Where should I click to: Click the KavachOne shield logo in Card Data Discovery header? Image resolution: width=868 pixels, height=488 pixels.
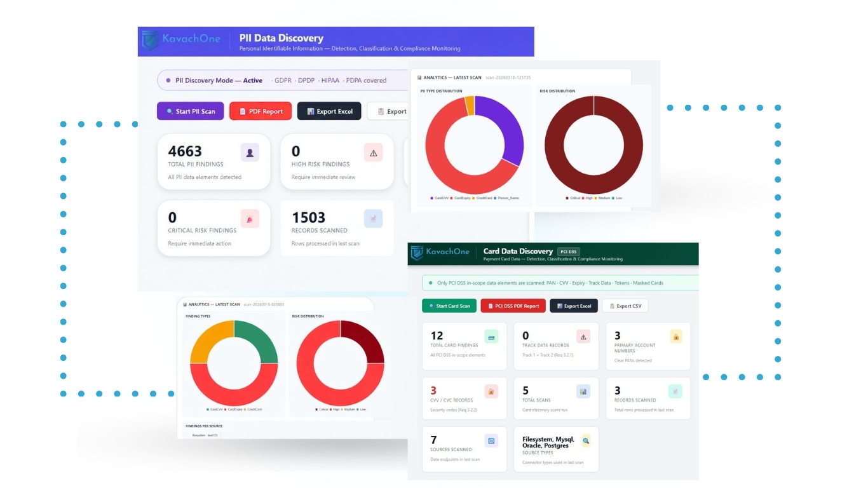click(417, 252)
